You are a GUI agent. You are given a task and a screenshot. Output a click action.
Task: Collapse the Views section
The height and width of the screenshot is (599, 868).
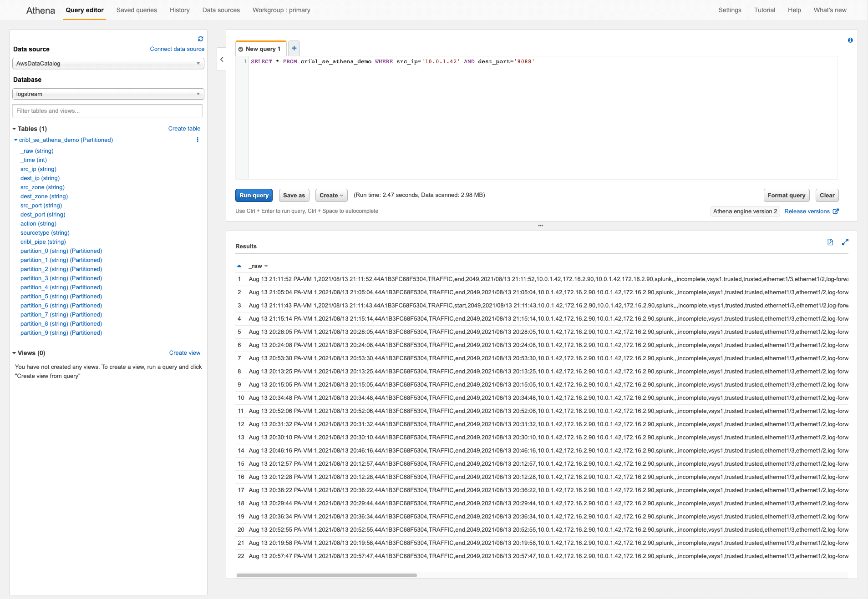point(14,353)
